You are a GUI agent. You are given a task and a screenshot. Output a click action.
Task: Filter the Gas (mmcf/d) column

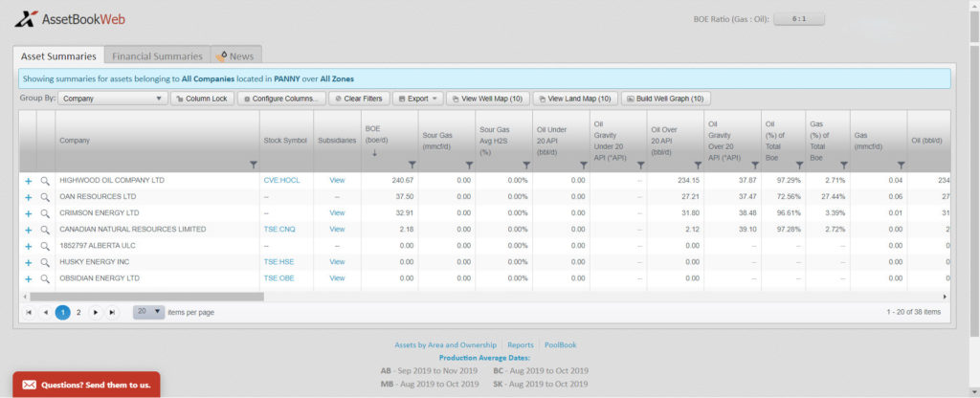pos(901,165)
